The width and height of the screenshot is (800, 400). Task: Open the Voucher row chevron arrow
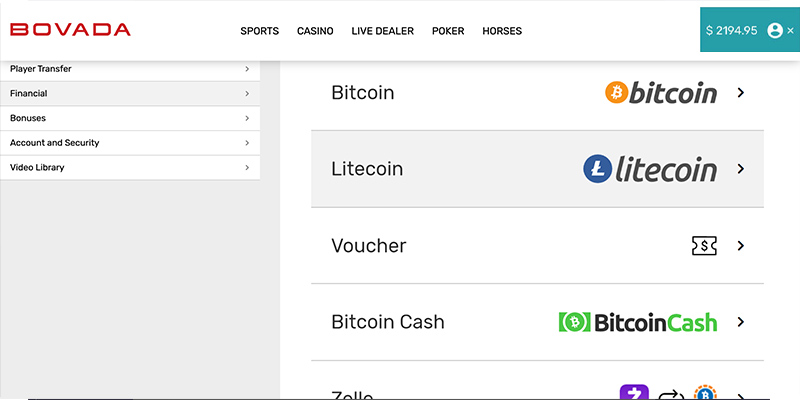741,246
